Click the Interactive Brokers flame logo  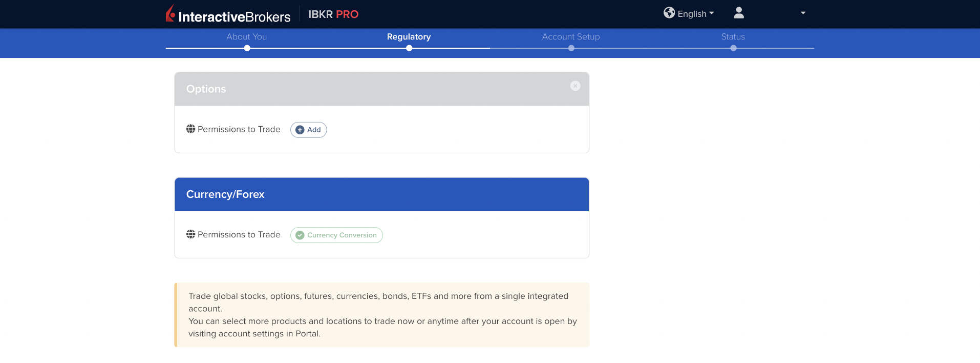point(171,13)
